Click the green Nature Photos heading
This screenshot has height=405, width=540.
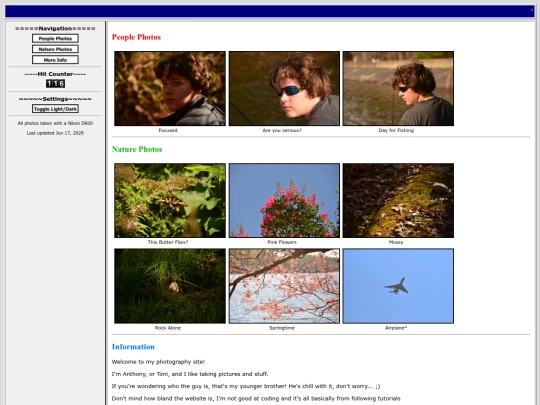pos(137,149)
